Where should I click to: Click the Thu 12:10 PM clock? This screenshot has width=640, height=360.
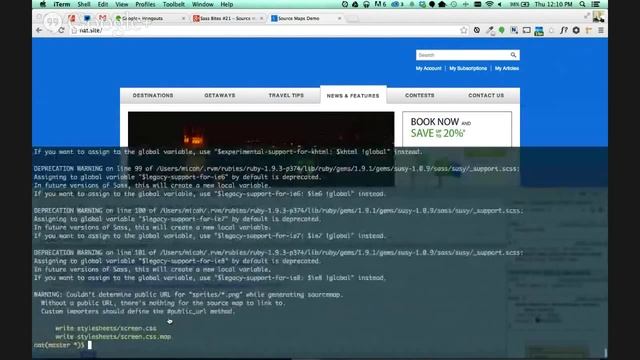(x=553, y=4)
